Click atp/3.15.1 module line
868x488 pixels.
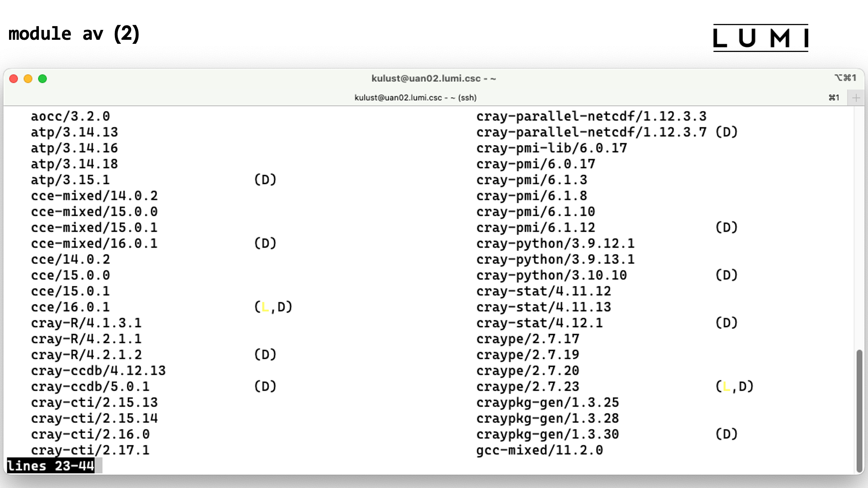[71, 180]
